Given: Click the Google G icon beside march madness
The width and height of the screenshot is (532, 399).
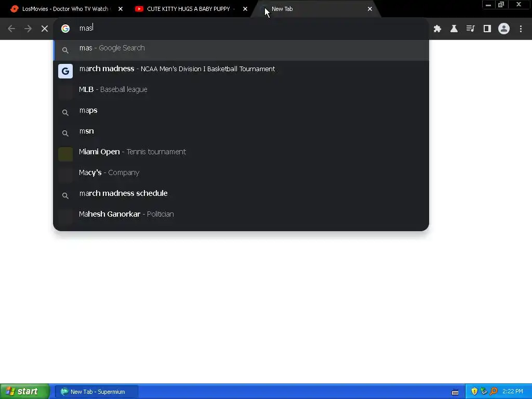Looking at the screenshot, I should tap(65, 71).
